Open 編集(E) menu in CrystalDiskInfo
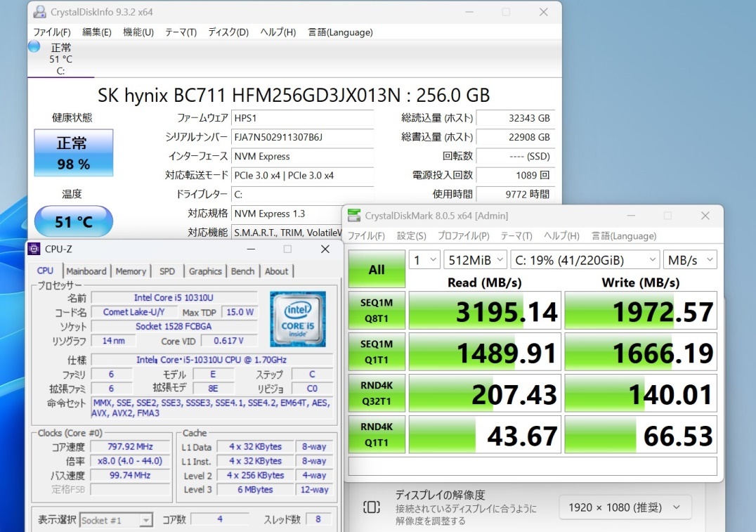 [x=97, y=32]
